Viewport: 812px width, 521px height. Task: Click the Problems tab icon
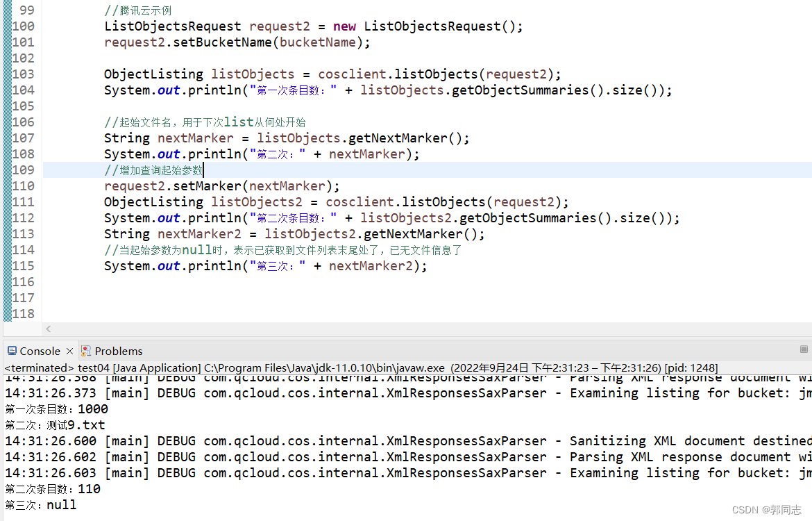pyautogui.click(x=86, y=351)
